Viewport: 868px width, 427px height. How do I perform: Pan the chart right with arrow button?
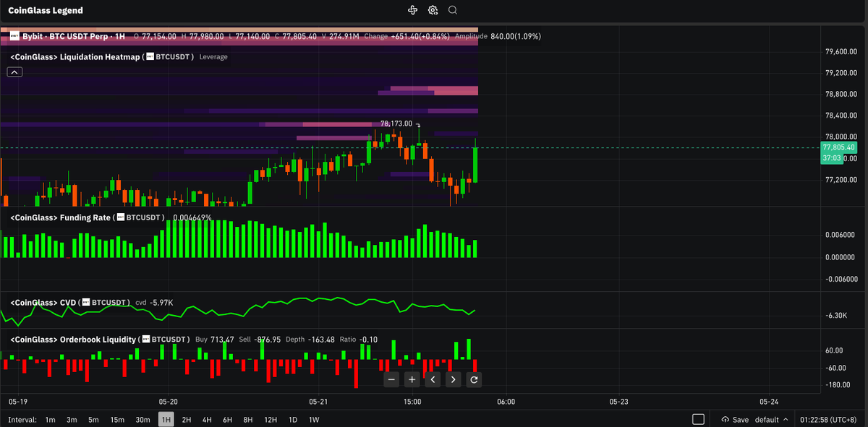pos(454,379)
